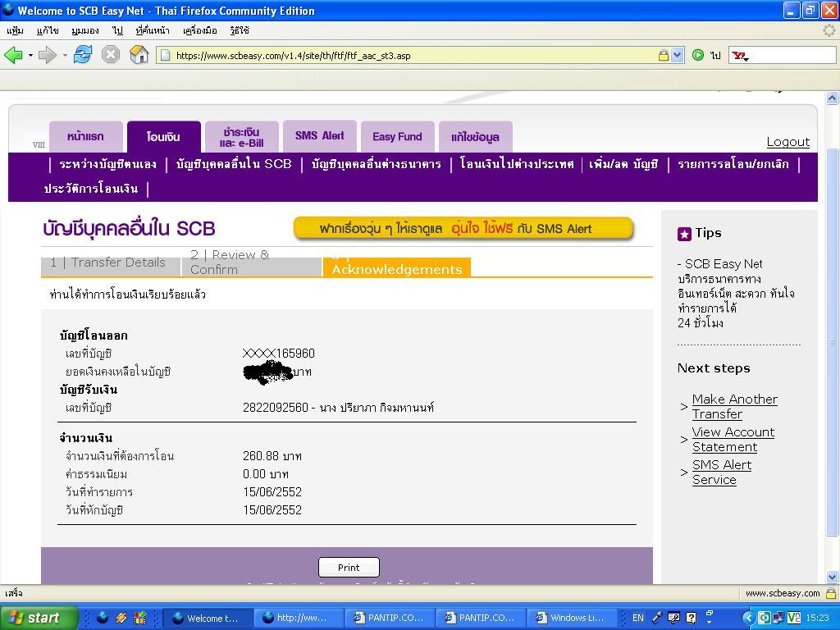Open the Yahoo search engine selector
Image resolution: width=840 pixels, height=630 pixels.
pyautogui.click(x=741, y=56)
